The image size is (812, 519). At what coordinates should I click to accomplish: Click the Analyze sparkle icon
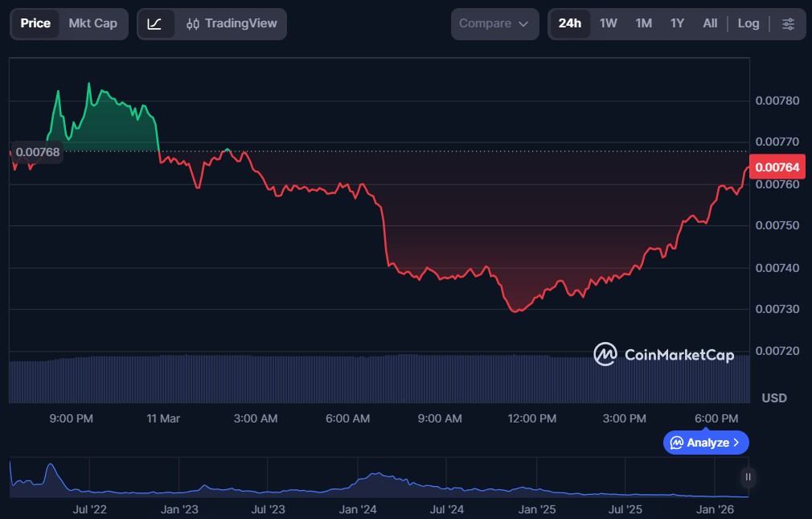[677, 443]
